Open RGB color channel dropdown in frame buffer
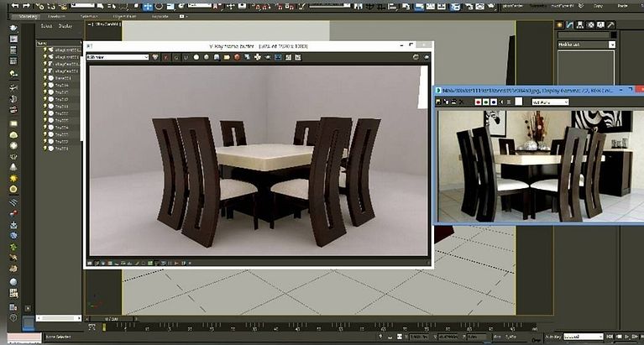This screenshot has width=644, height=345. 118,57
